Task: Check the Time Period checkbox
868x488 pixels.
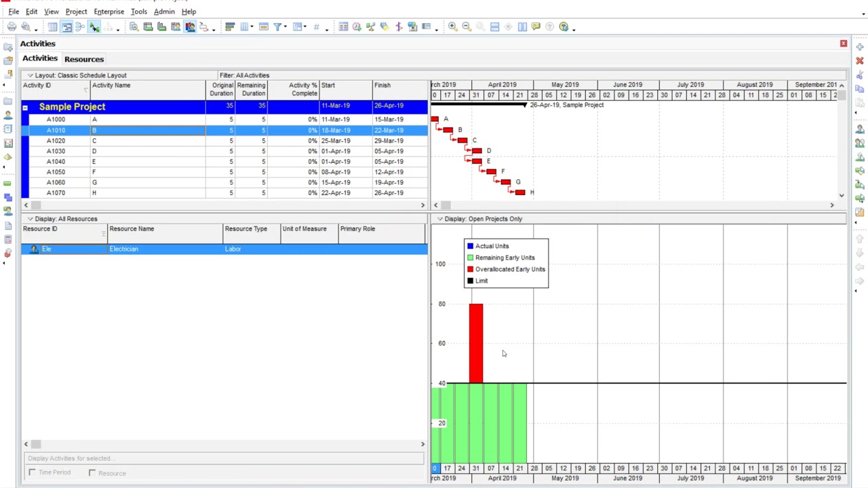Action: (x=32, y=472)
